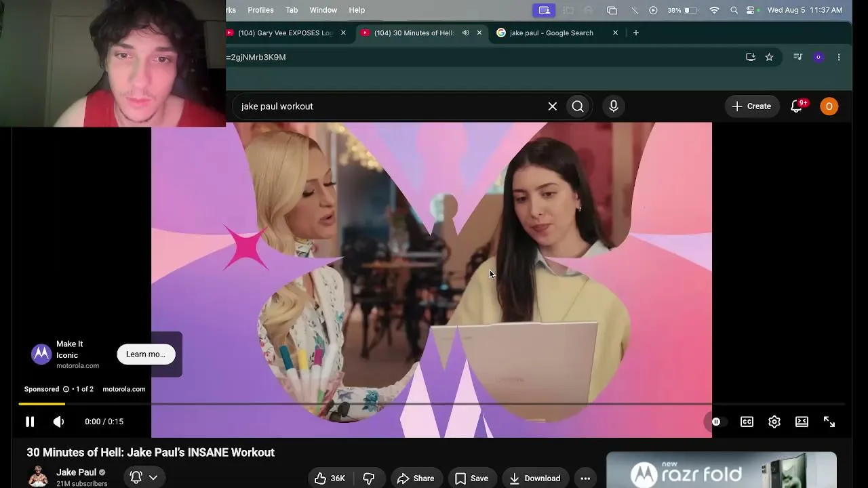Pause the video with the pause button
This screenshot has height=488, width=868.
(x=30, y=422)
